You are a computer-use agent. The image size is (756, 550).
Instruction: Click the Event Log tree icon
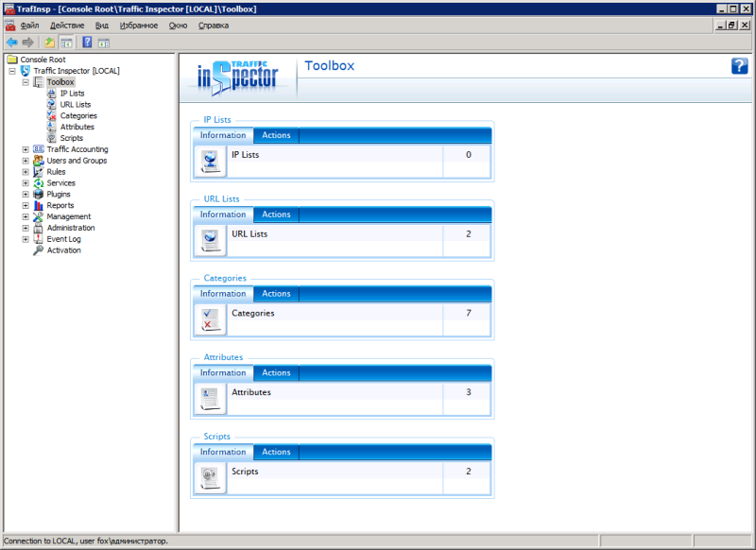coord(38,238)
